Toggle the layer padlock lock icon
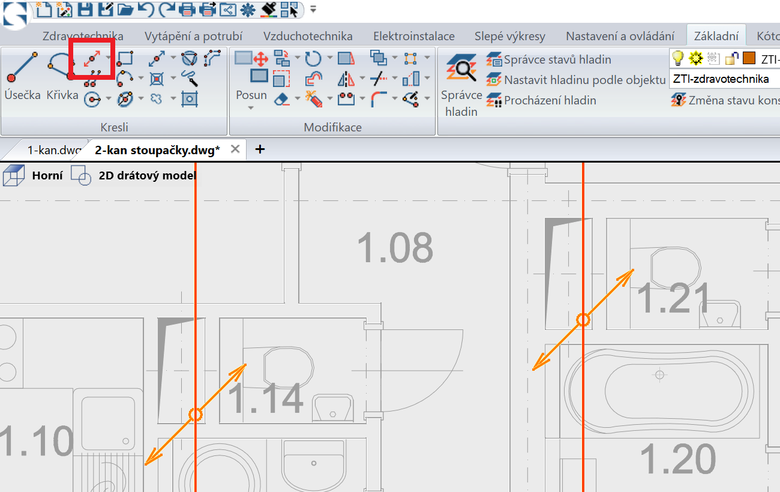The image size is (780, 492). [x=731, y=59]
